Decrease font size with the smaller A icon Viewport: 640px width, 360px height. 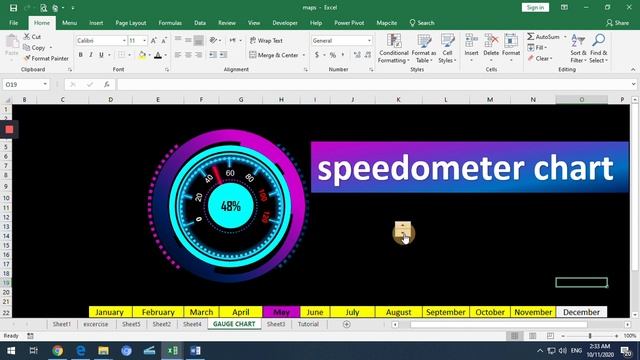[164, 41]
